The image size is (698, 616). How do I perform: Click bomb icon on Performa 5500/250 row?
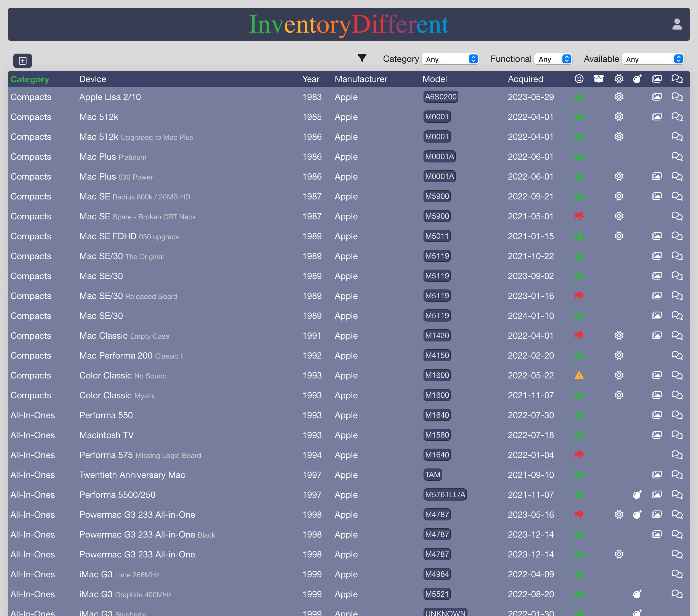coord(637,495)
